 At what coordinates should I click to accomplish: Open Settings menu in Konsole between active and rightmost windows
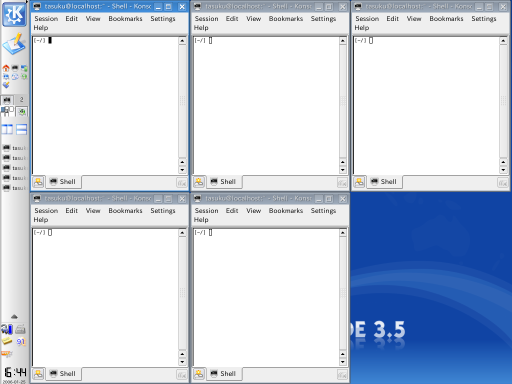(323, 19)
